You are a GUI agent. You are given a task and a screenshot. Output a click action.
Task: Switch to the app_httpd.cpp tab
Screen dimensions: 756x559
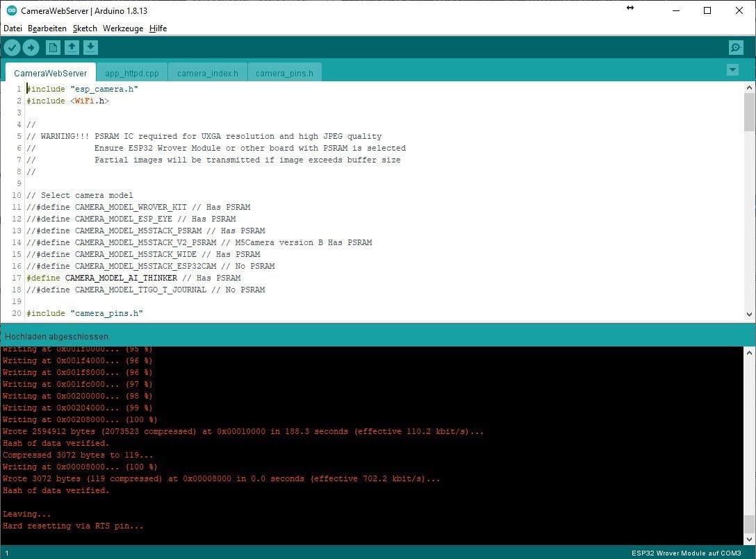pyautogui.click(x=131, y=73)
